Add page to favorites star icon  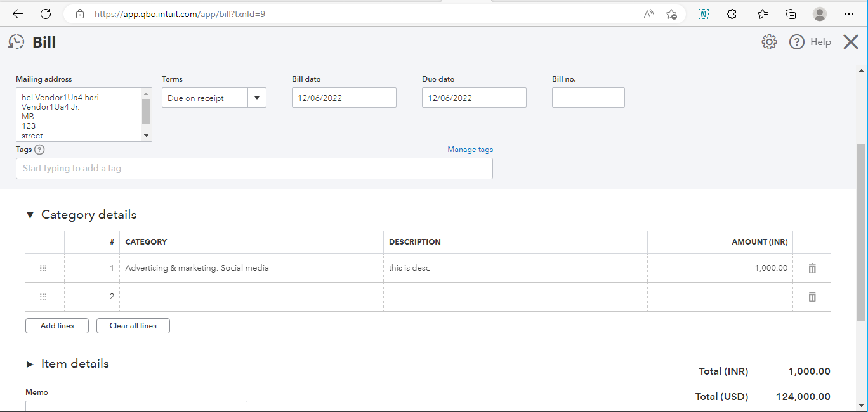671,14
